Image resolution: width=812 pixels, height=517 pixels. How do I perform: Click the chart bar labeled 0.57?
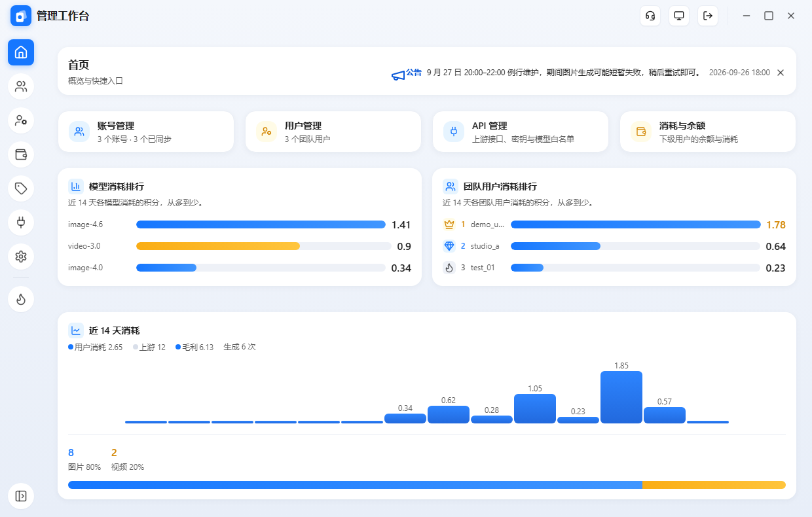[x=665, y=415]
